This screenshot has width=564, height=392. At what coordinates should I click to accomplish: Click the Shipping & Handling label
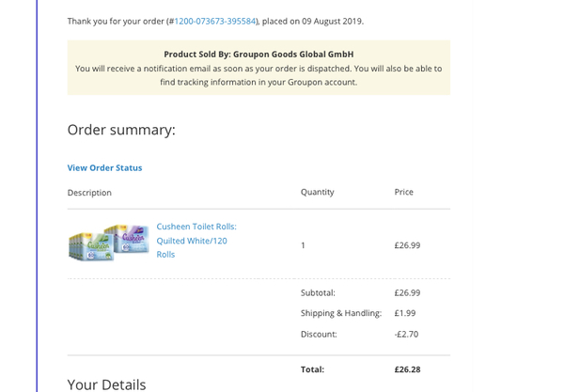pyautogui.click(x=340, y=313)
